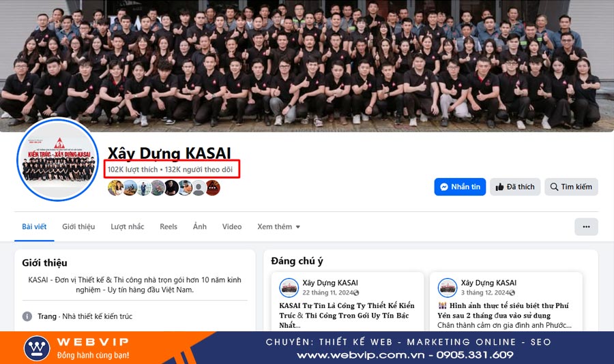The width and height of the screenshot is (614, 364).
Task: Open the Giới thiệu tab
Action: 78,226
